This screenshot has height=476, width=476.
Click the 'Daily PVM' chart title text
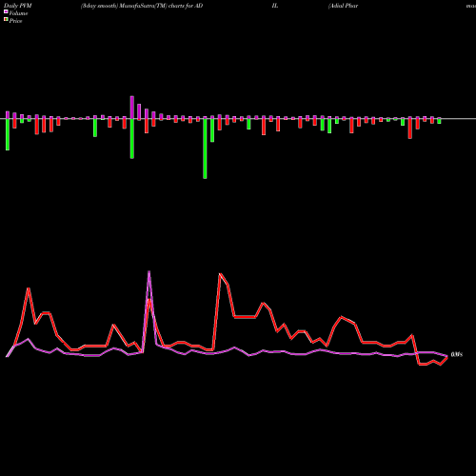[x=18, y=6]
